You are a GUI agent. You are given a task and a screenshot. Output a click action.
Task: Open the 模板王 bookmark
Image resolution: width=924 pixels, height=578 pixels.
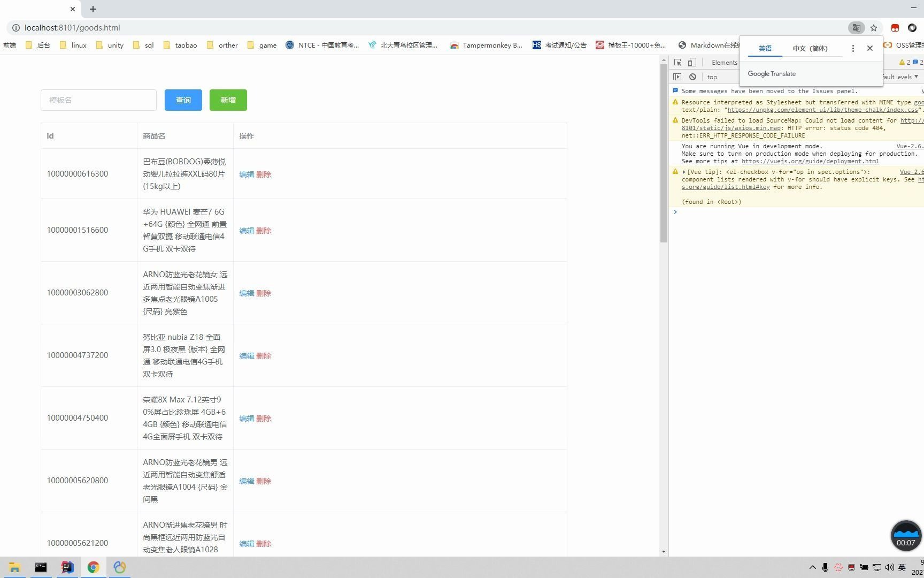point(631,45)
